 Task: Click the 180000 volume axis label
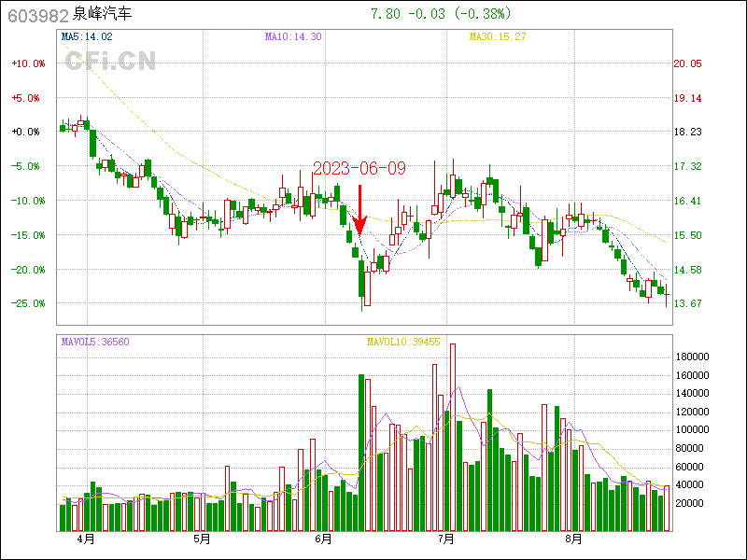[x=693, y=357]
